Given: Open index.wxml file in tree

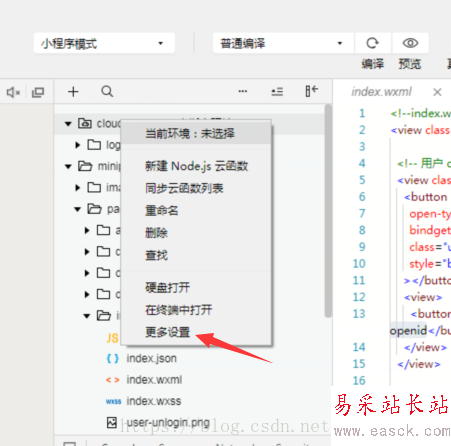Looking at the screenshot, I should [x=154, y=380].
